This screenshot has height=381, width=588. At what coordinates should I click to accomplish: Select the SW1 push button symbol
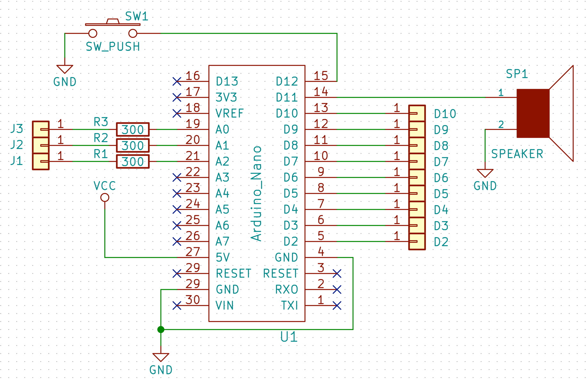coord(113,29)
